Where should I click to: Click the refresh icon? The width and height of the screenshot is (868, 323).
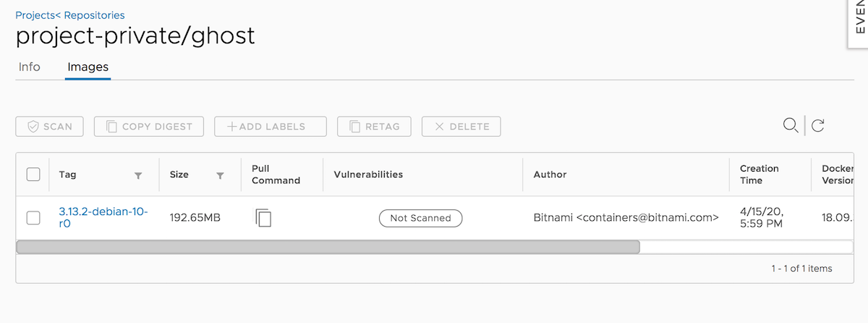click(818, 125)
